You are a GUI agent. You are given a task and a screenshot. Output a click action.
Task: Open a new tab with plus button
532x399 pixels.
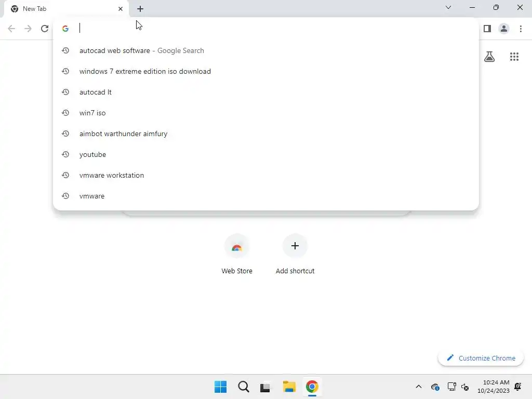click(x=140, y=9)
